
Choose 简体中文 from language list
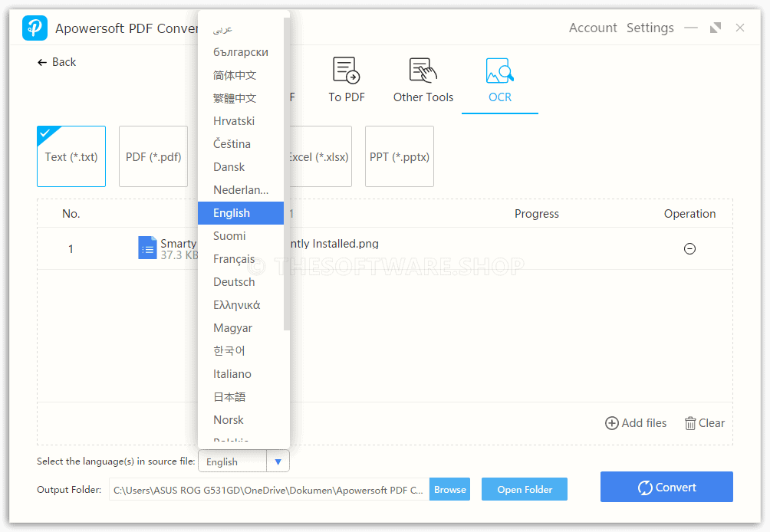point(241,75)
